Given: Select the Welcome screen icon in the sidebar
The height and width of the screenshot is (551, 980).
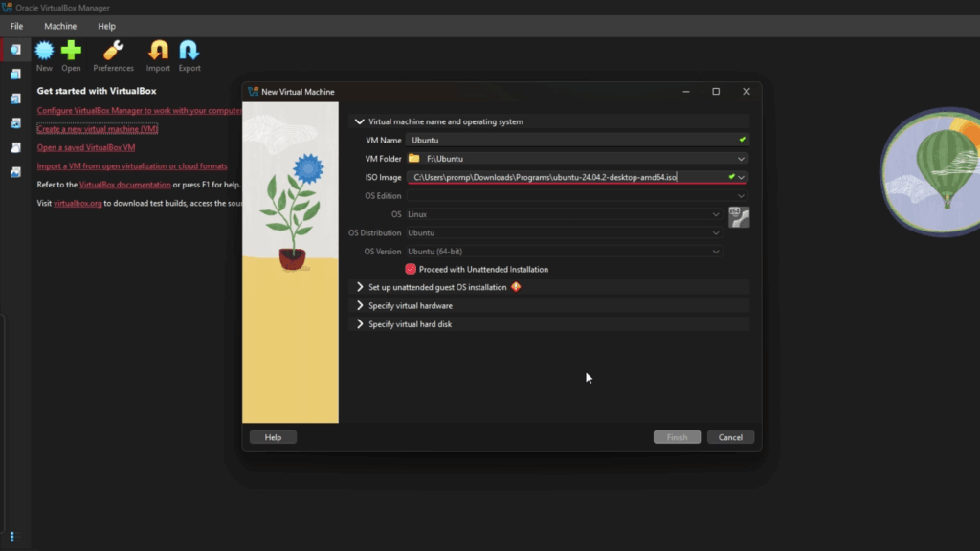Looking at the screenshot, I should pyautogui.click(x=12, y=49).
